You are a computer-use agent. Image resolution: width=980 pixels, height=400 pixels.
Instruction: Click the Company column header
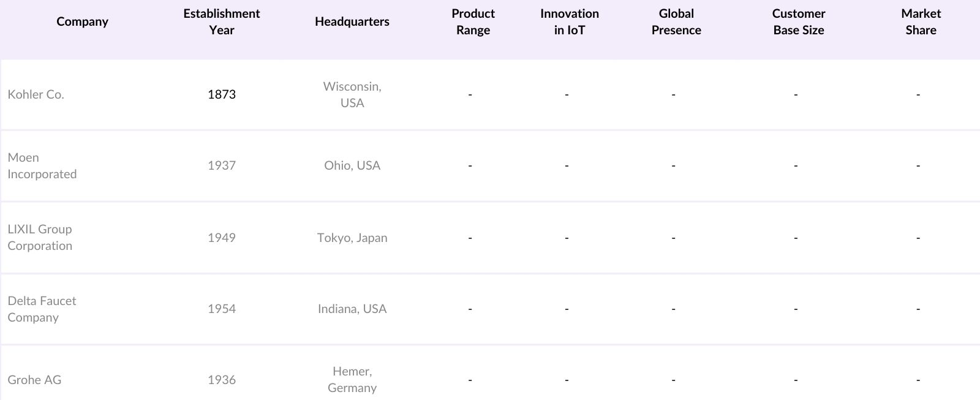(x=82, y=22)
